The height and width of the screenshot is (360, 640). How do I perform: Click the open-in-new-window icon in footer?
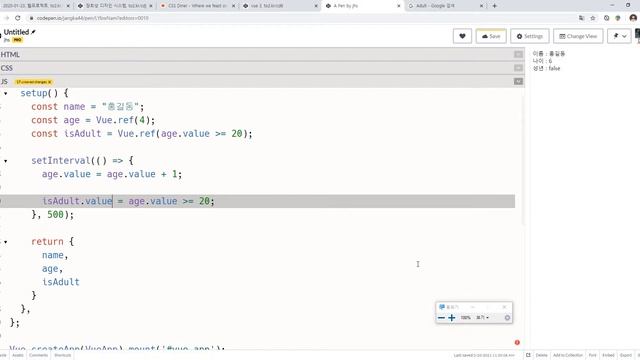pos(528,356)
